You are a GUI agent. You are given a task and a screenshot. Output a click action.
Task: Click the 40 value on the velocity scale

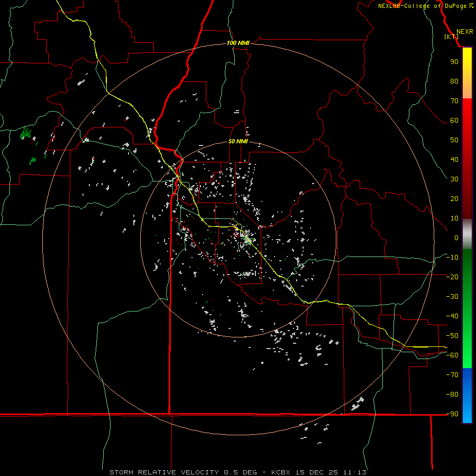tap(454, 159)
